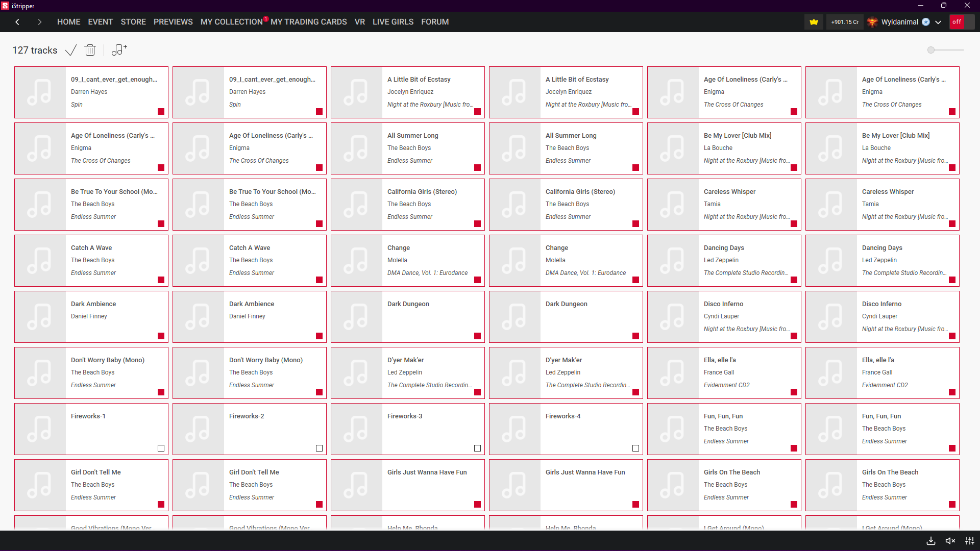Viewport: 980px width, 551px height.
Task: Check the Fireworks-2 track checkbox
Action: click(x=319, y=448)
